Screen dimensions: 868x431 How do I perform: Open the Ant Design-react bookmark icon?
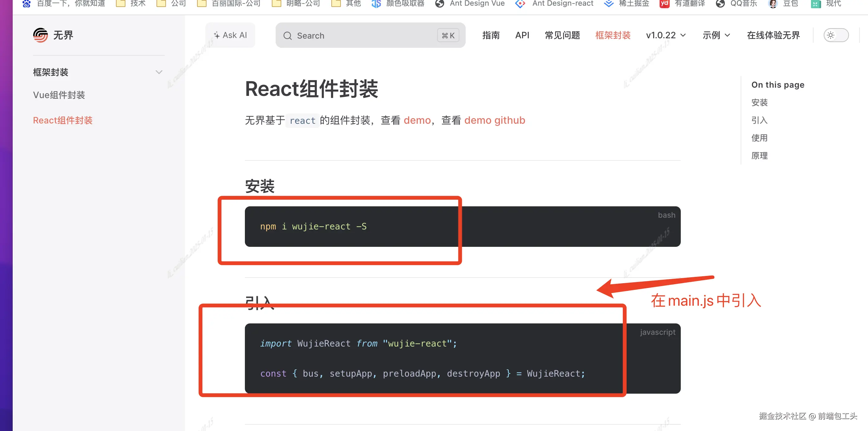point(520,4)
